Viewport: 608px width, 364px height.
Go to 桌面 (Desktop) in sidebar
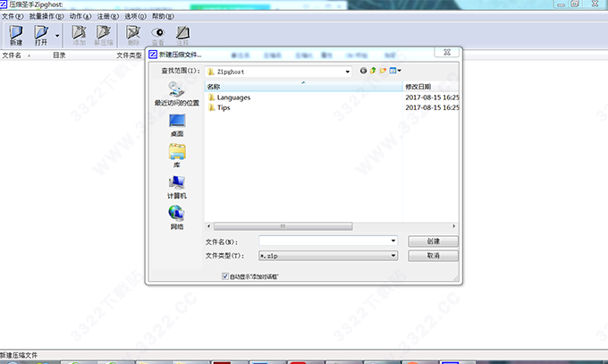[x=177, y=125]
